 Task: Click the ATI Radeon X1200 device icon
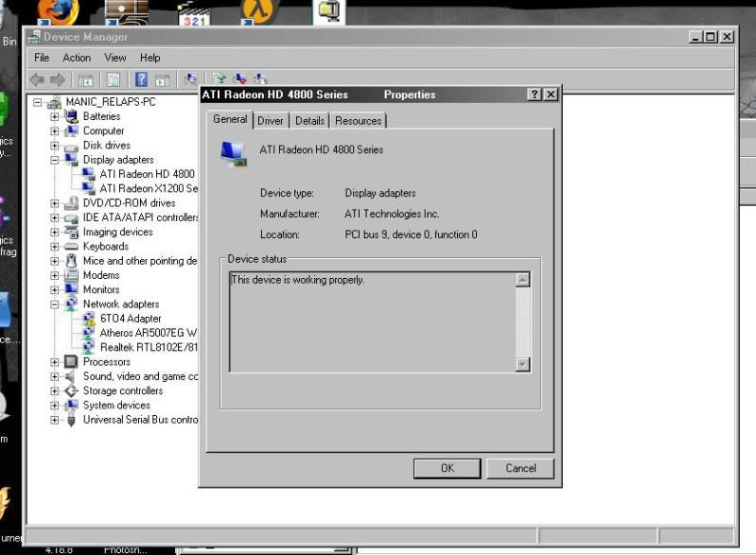(x=89, y=188)
